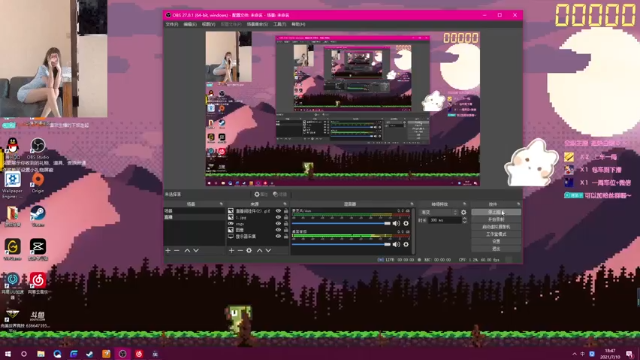Toggle visibility eye of the 1.jpg source
The width and height of the screenshot is (640, 360).
click(278, 218)
